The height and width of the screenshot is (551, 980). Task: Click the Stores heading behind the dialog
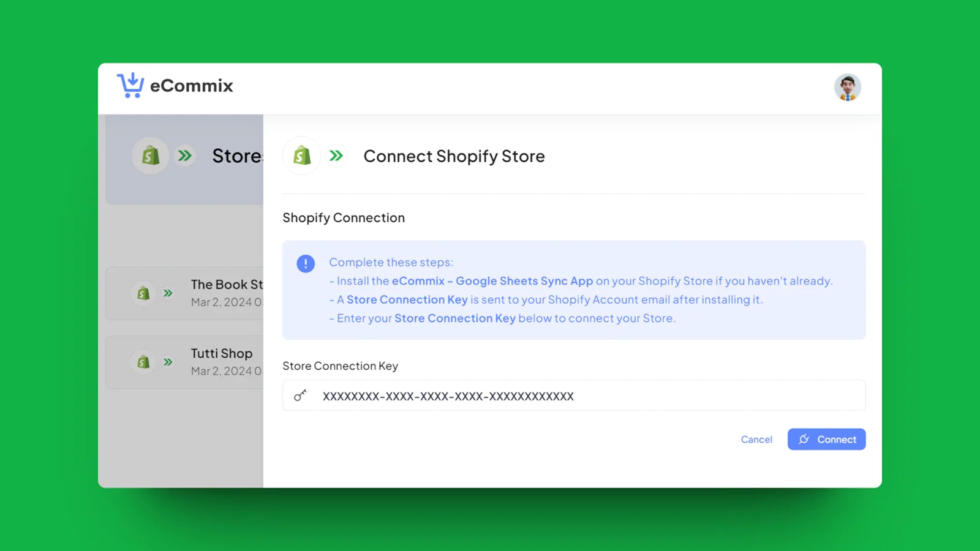(238, 156)
